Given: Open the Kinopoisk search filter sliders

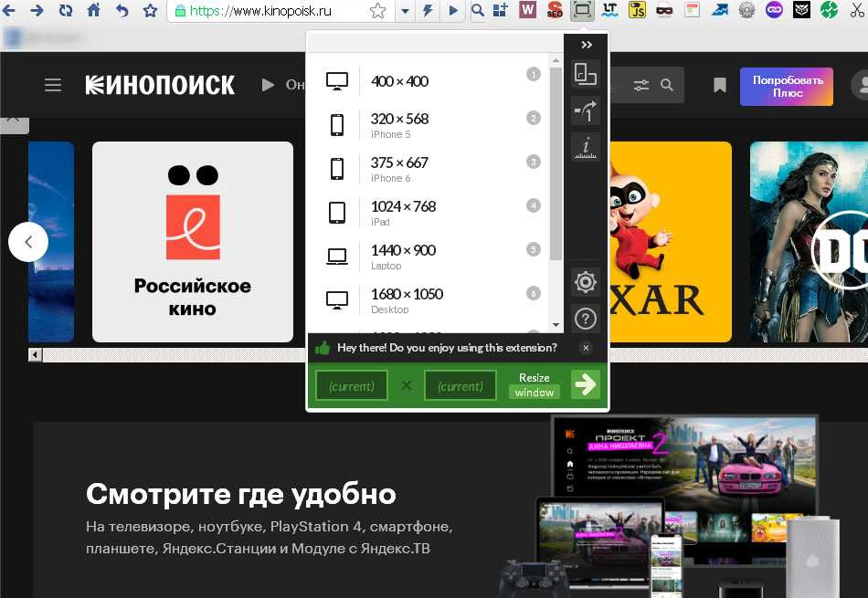Looking at the screenshot, I should [641, 85].
